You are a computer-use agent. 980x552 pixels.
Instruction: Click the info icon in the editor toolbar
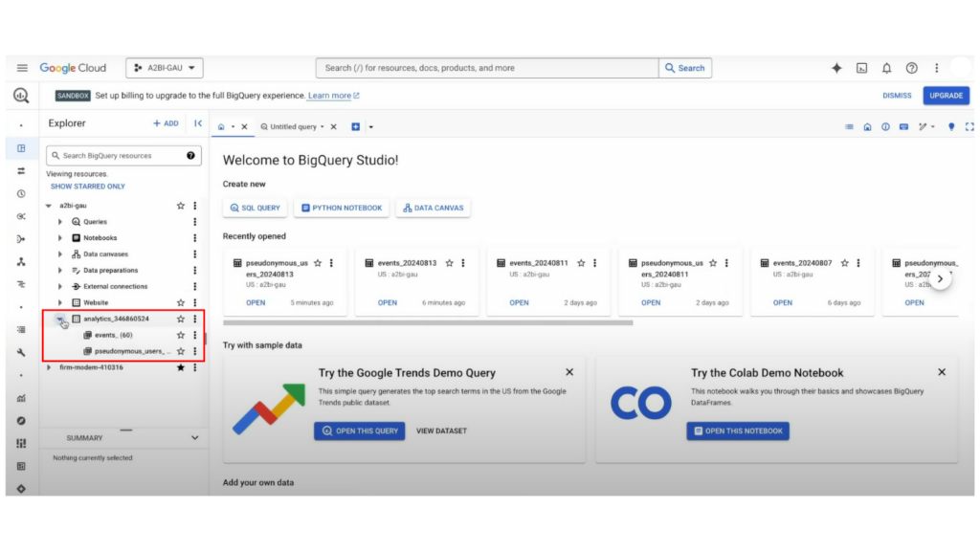885,127
